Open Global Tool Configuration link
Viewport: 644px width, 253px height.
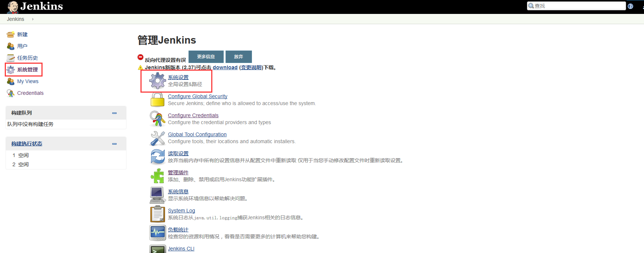[x=197, y=134]
